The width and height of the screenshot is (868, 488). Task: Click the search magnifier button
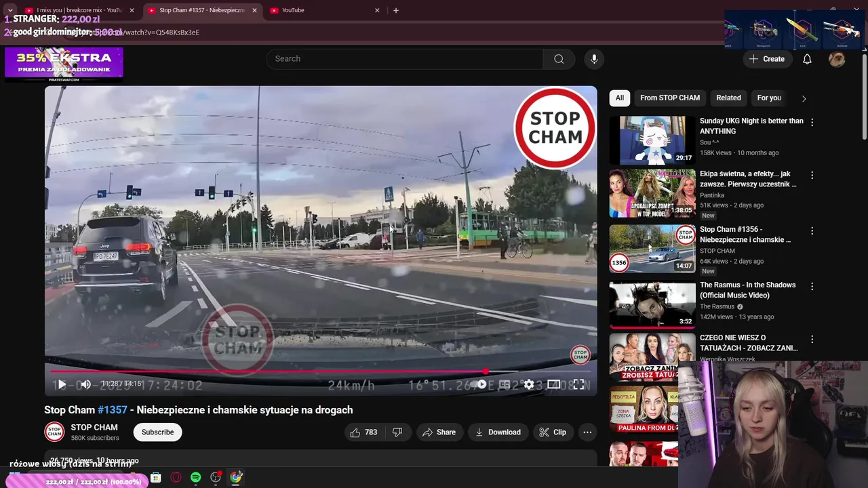point(559,59)
